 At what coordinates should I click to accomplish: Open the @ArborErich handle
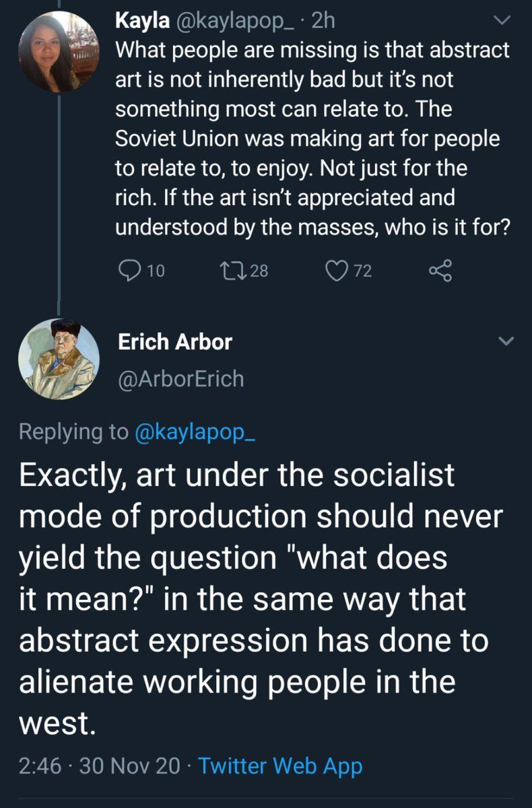pos(180,379)
